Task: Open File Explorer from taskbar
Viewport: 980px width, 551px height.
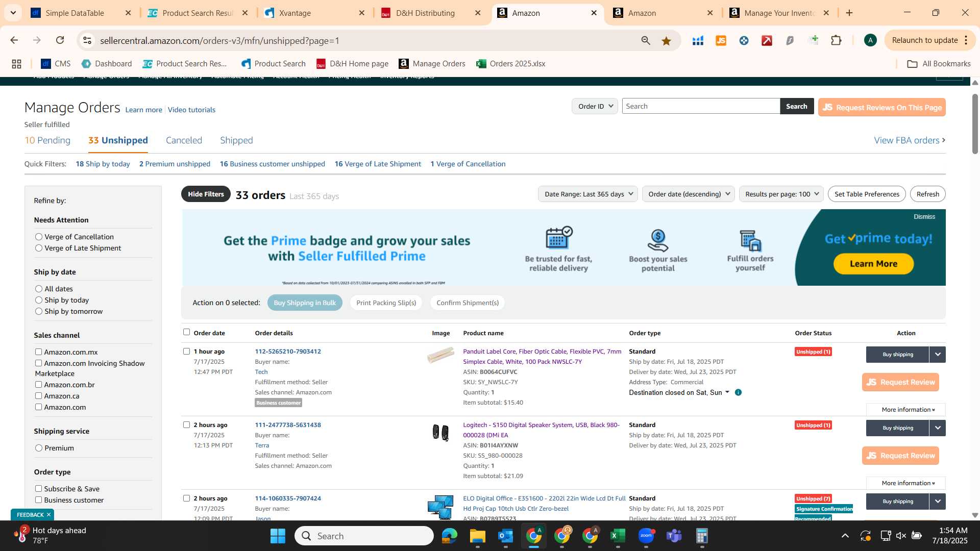Action: [x=477, y=536]
